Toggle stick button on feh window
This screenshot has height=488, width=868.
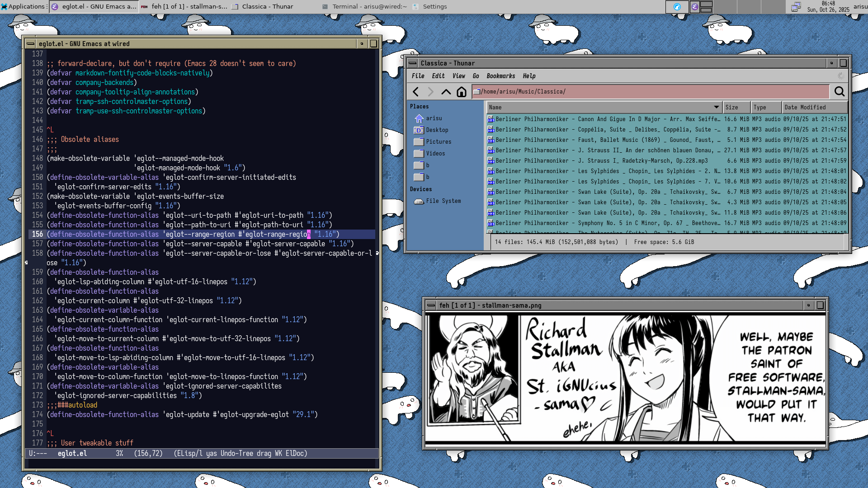point(809,305)
